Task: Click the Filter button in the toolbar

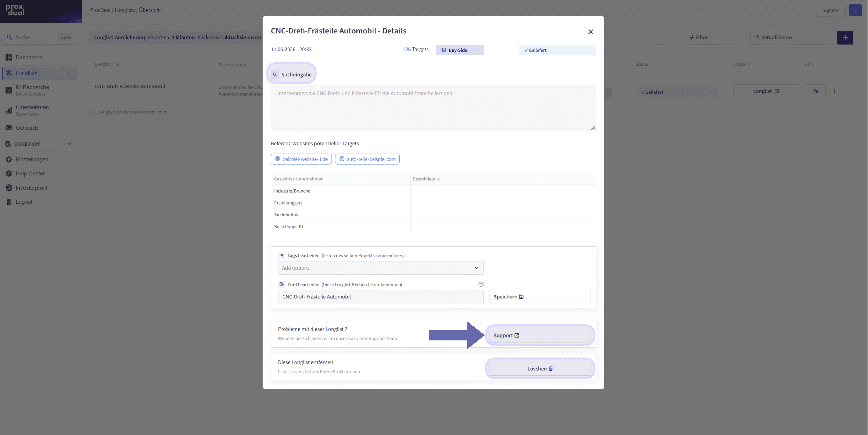Action: [698, 37]
